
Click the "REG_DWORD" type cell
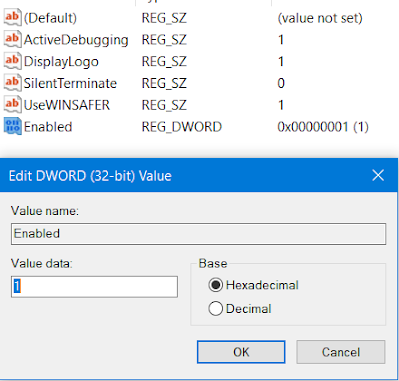pos(182,127)
